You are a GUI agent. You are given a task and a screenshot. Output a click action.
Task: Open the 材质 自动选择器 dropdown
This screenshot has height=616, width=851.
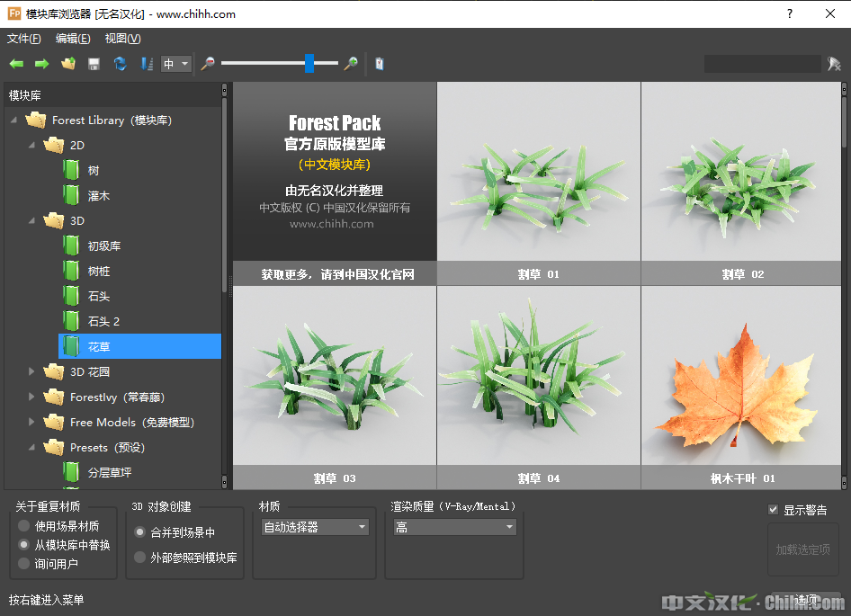coord(315,527)
